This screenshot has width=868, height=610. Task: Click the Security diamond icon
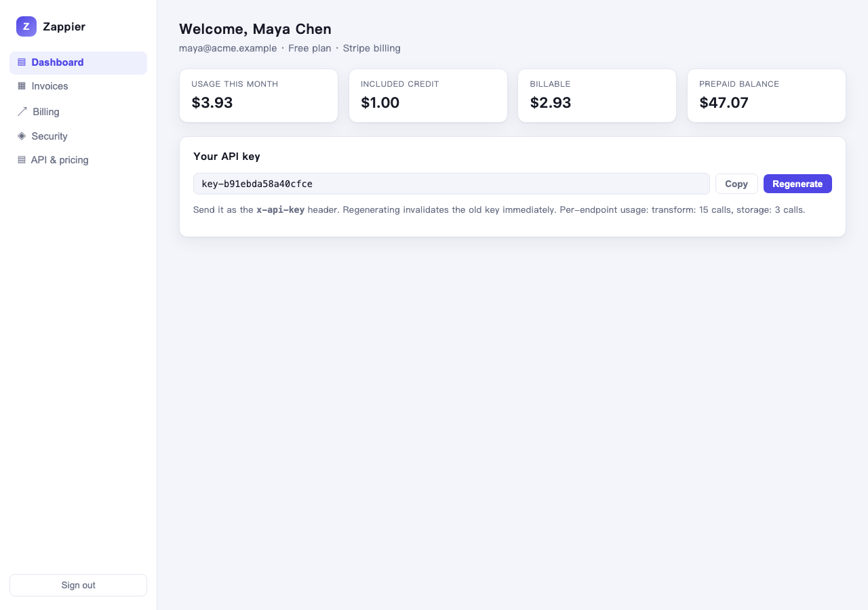point(22,136)
